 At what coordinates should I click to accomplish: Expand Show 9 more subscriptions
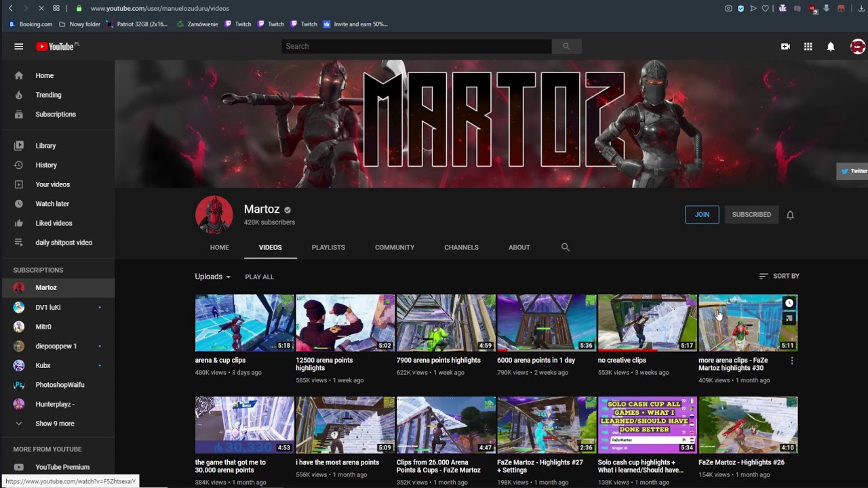(58, 424)
